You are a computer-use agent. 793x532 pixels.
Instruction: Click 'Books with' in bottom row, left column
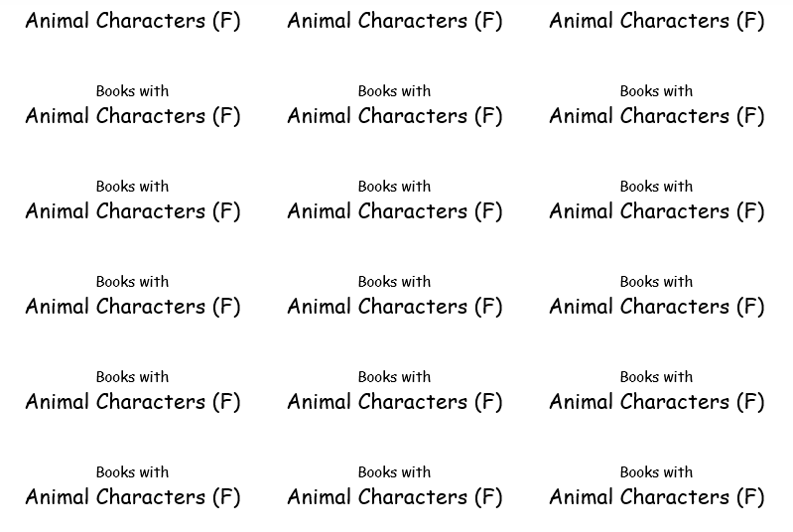click(x=132, y=472)
